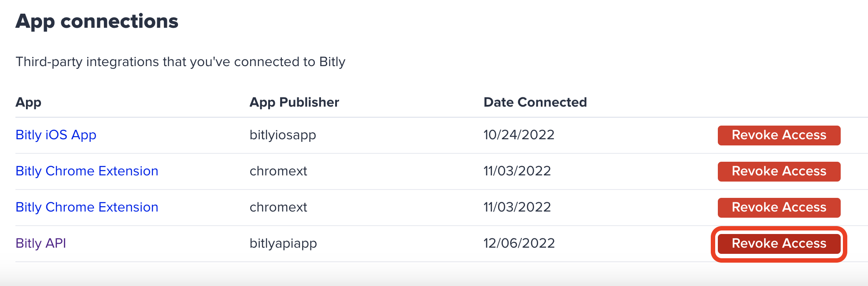Viewport: 868px width, 286px height.
Task: Select the 12/06/2022 connection date
Action: (519, 243)
